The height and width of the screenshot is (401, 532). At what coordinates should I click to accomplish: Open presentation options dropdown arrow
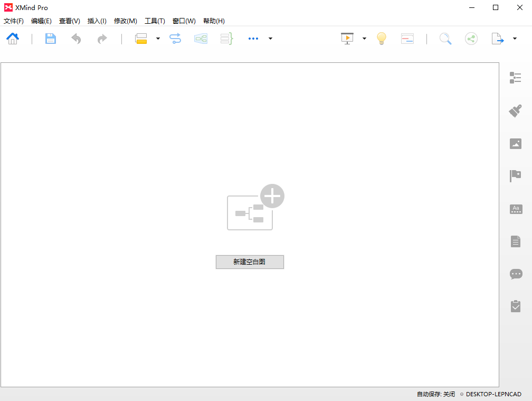(x=364, y=39)
